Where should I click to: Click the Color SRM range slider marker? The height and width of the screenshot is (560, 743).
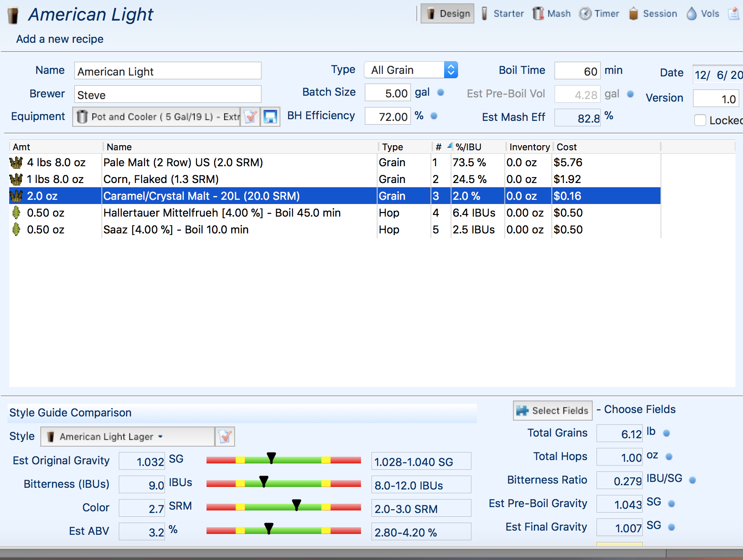click(x=296, y=505)
